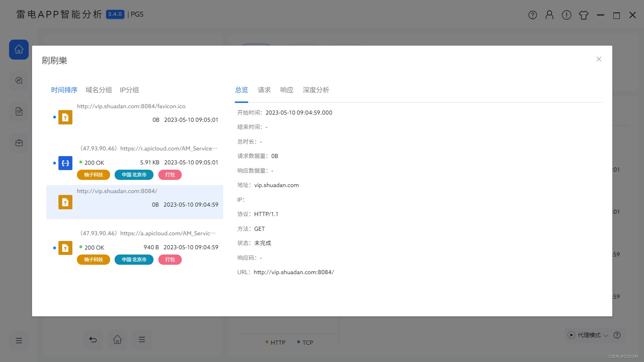Select the 总览 tab
Screen dimensions: 644x362
pyautogui.click(x=242, y=90)
